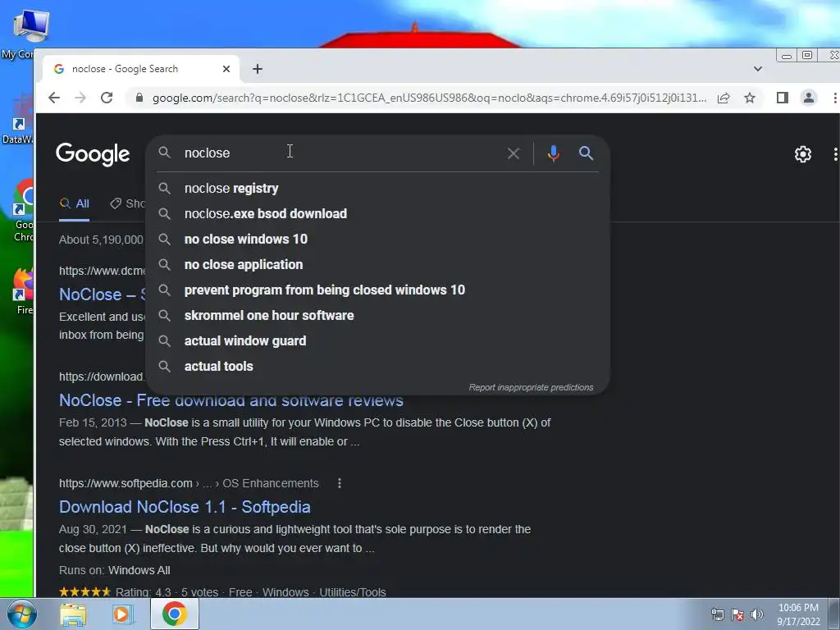840x630 pixels.
Task: Start voice search with microphone icon
Action: pos(554,153)
